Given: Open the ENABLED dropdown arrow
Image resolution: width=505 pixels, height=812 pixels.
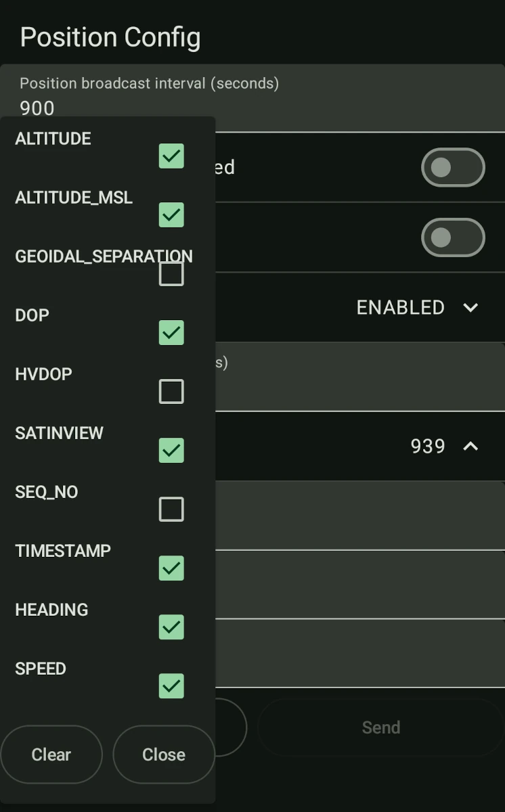Looking at the screenshot, I should tap(470, 308).
